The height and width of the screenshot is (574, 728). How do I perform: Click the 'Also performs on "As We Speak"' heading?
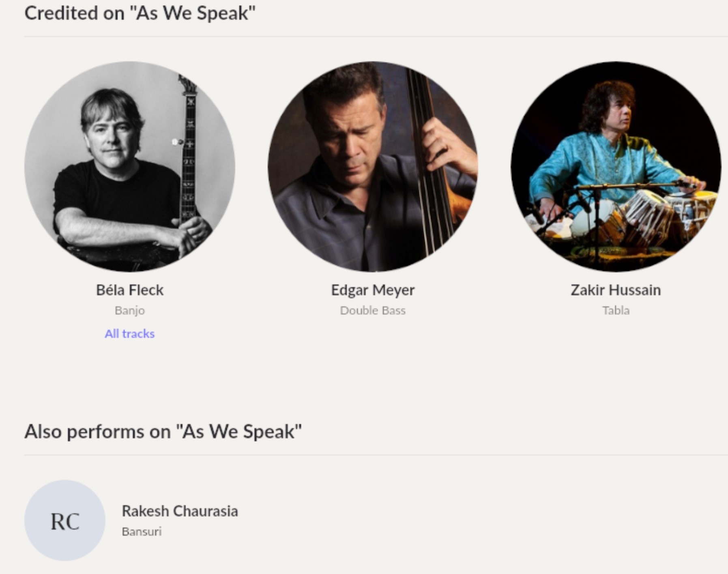163,431
